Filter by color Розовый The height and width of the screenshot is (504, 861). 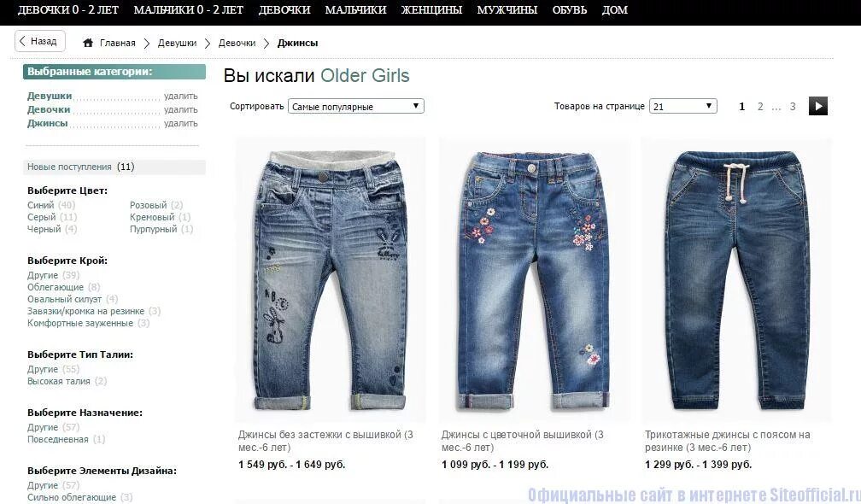click(x=149, y=205)
